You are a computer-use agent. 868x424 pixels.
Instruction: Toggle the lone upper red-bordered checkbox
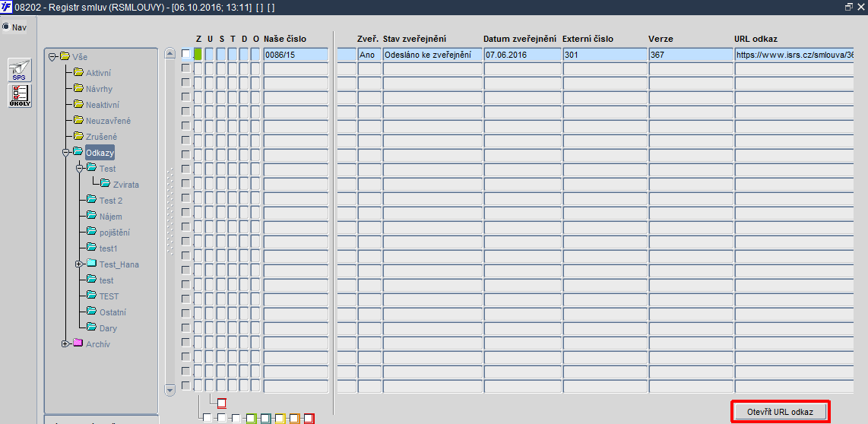click(222, 403)
